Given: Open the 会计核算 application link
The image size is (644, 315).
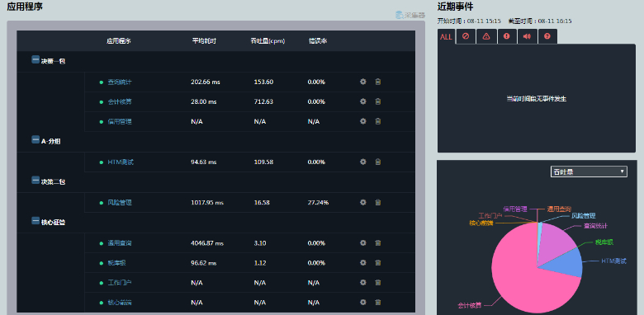Looking at the screenshot, I should point(120,101).
